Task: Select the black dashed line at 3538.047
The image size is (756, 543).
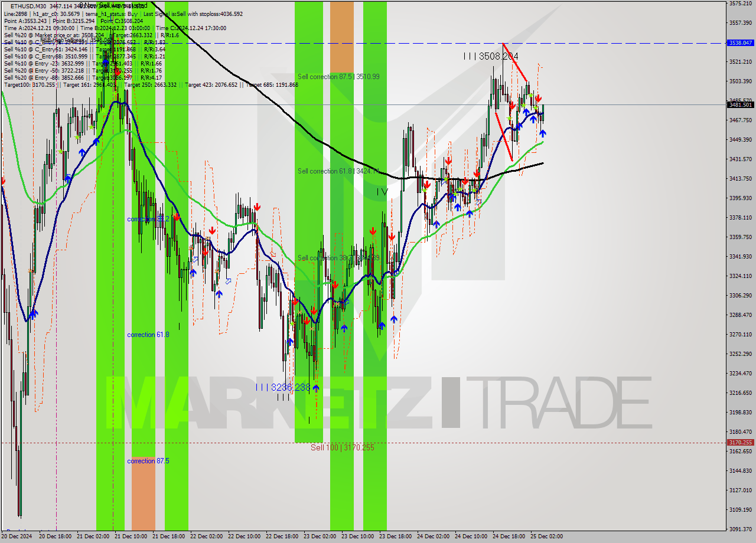Action: (x=363, y=43)
